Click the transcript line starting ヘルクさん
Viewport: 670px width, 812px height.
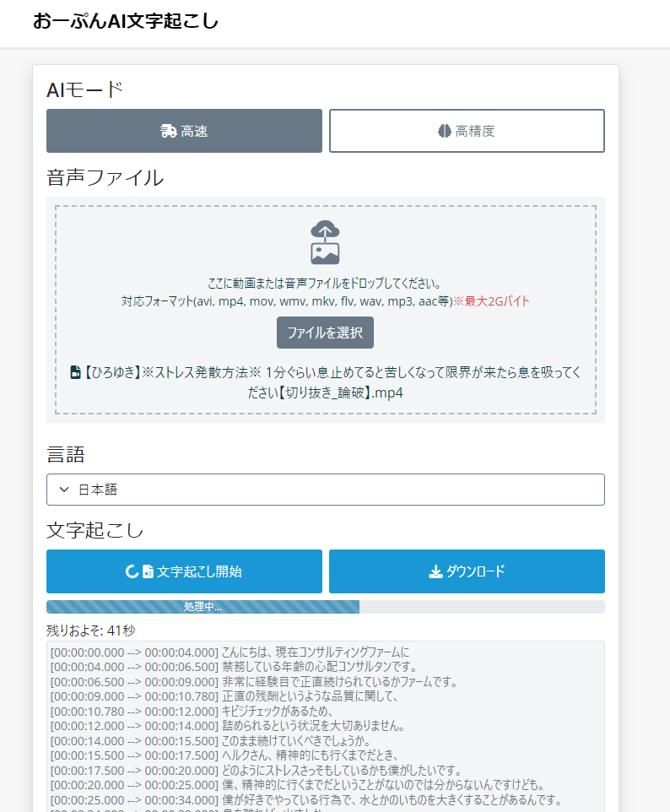tap(224, 755)
